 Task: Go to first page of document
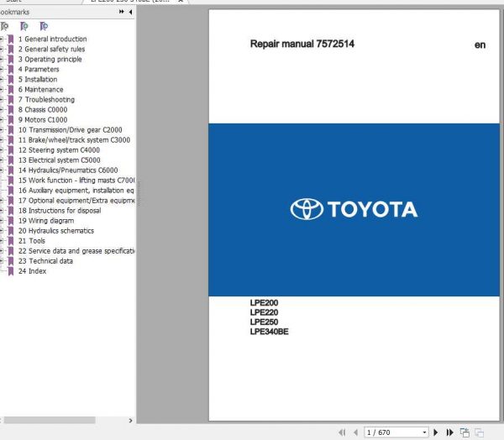pos(342,432)
